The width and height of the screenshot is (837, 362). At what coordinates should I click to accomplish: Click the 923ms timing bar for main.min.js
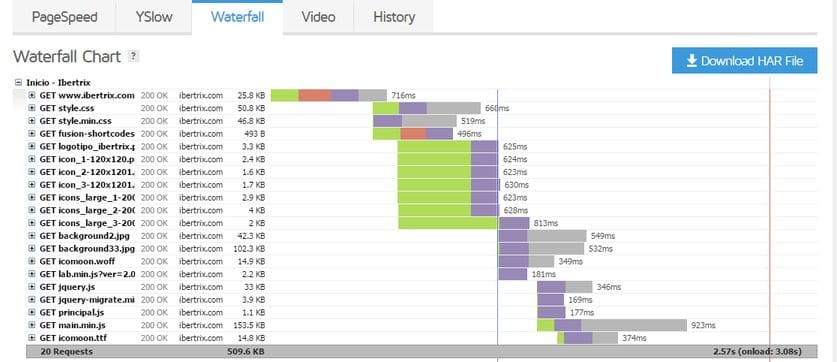pyautogui.click(x=612, y=325)
